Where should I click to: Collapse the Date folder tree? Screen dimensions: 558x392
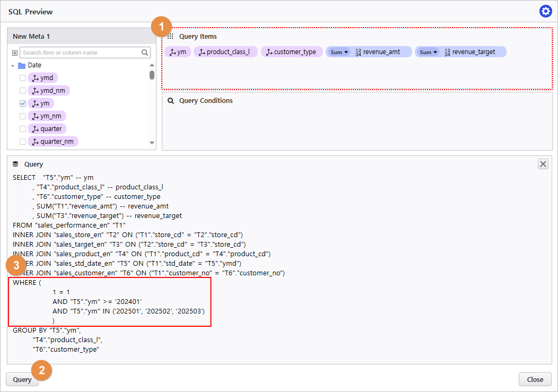click(x=13, y=65)
